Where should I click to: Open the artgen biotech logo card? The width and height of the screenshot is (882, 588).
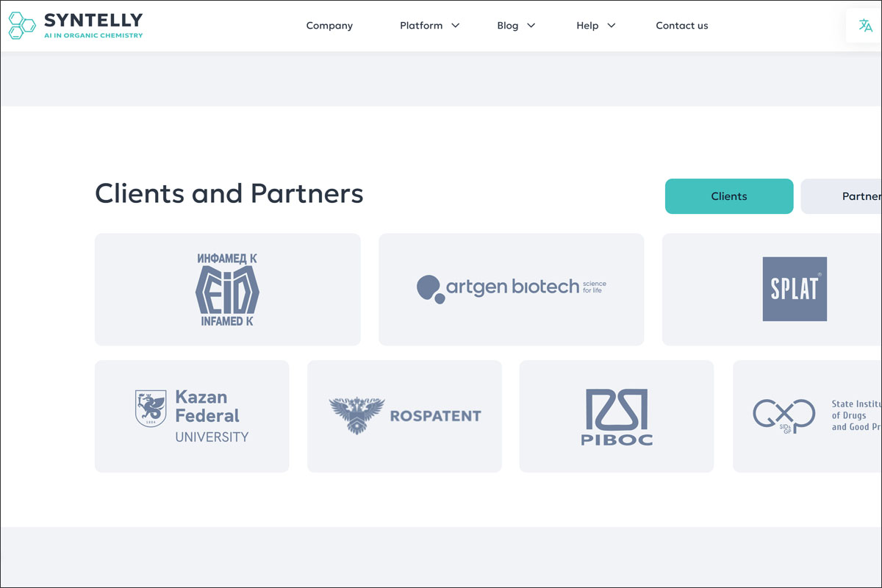511,290
